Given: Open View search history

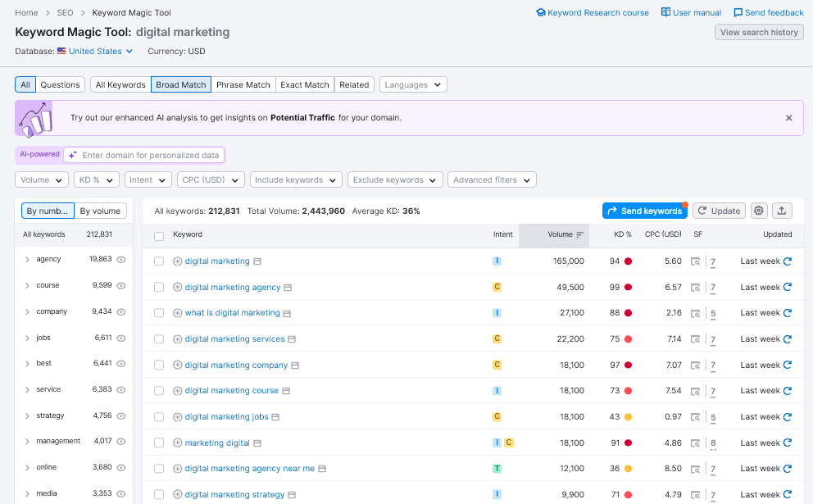Looking at the screenshot, I should click(x=759, y=32).
